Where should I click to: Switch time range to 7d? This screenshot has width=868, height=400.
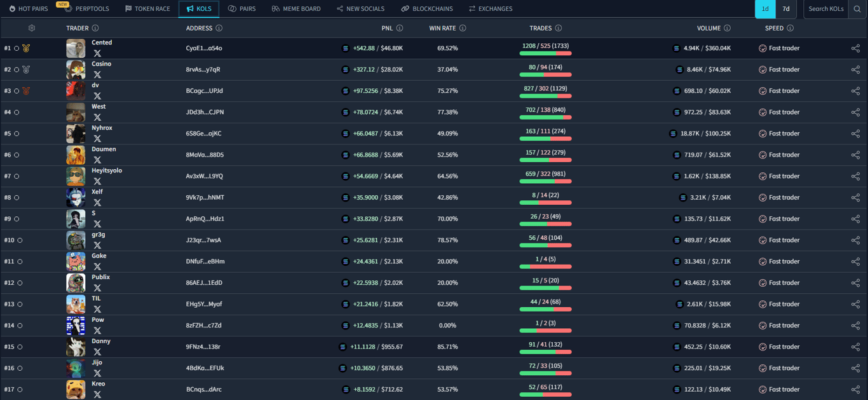pyautogui.click(x=786, y=9)
